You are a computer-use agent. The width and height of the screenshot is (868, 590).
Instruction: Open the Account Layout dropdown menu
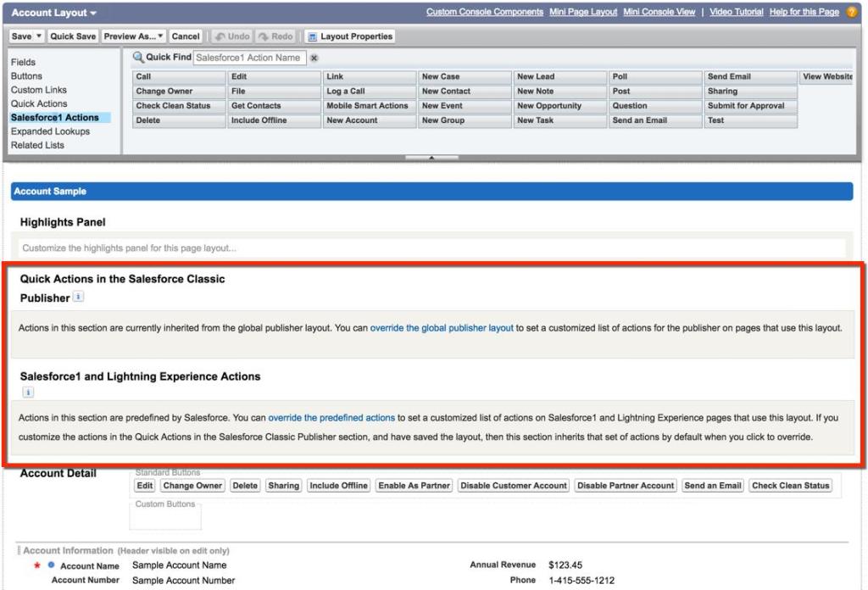coord(53,11)
